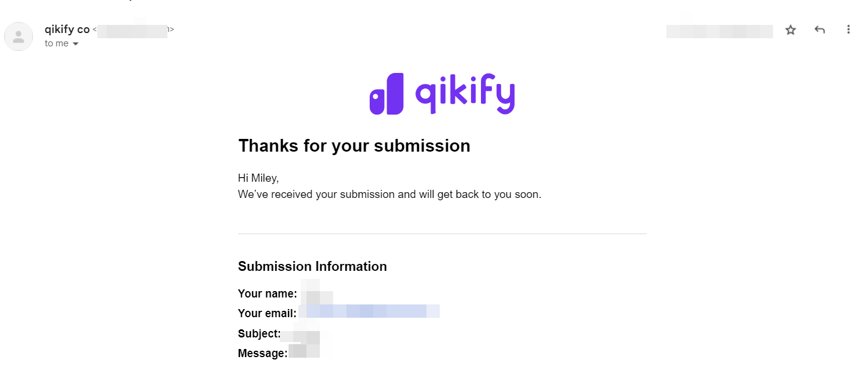Click the purple qikify logo
Image resolution: width=868 pixels, height=371 pixels.
[x=442, y=94]
